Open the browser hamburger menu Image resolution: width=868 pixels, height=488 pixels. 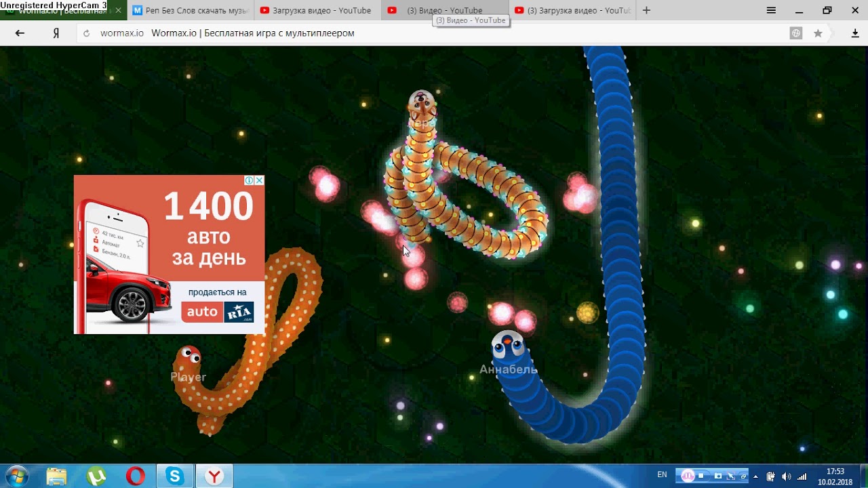(x=771, y=10)
